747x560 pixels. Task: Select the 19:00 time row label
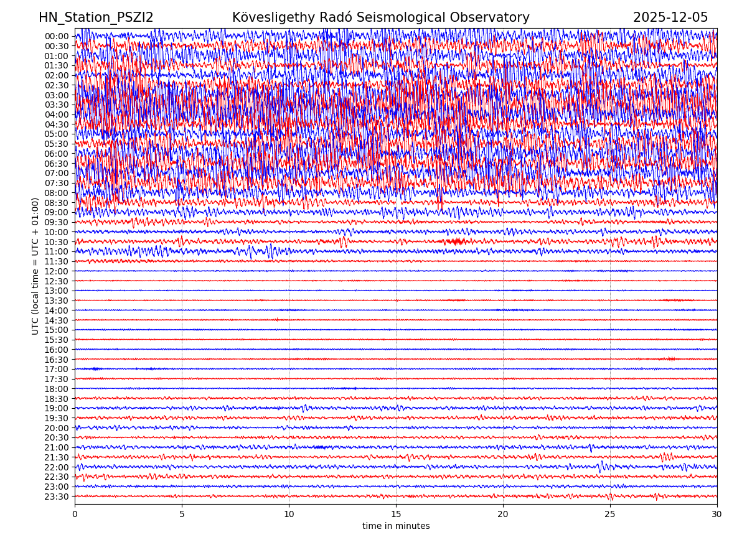[56, 408]
